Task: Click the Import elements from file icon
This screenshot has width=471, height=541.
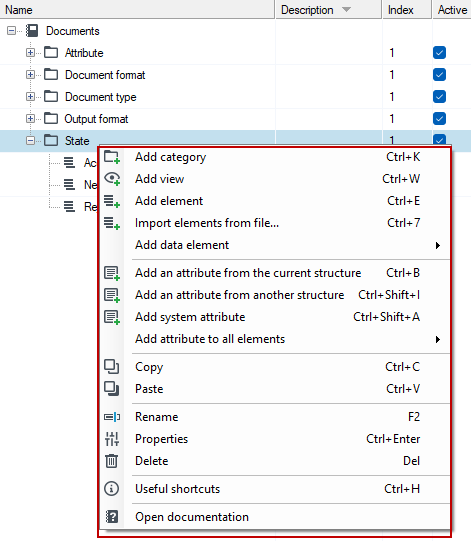Action: point(112,223)
